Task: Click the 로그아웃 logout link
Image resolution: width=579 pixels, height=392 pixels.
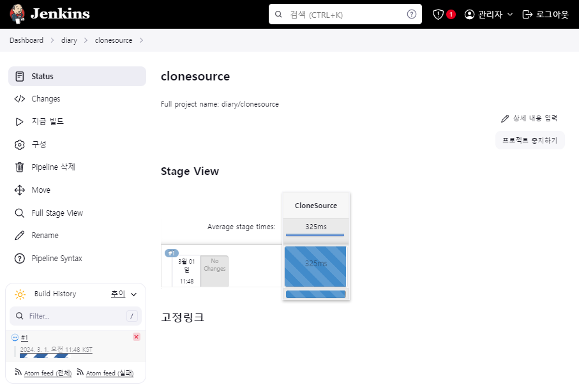Action: pos(545,15)
